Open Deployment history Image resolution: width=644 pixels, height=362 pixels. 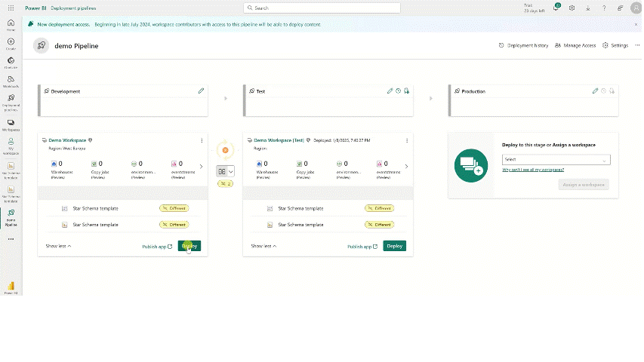(523, 45)
